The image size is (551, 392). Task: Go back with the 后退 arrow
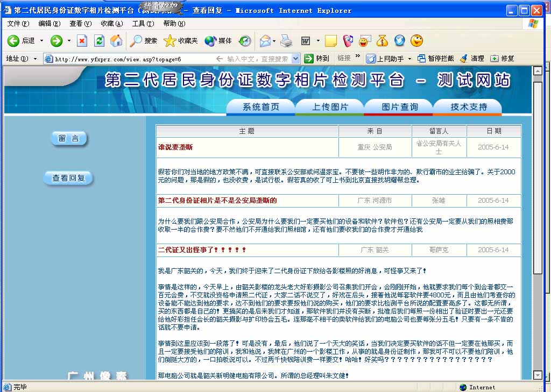coord(21,41)
